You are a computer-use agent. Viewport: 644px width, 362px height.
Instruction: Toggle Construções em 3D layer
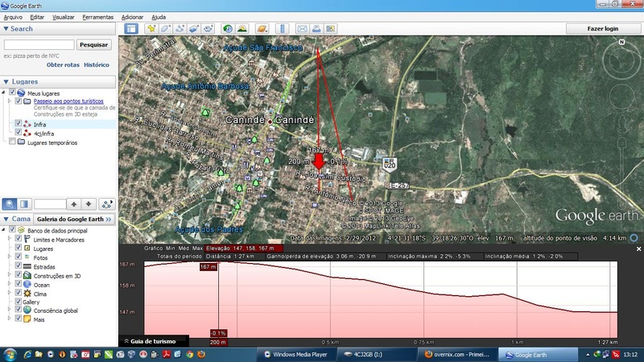(x=18, y=274)
